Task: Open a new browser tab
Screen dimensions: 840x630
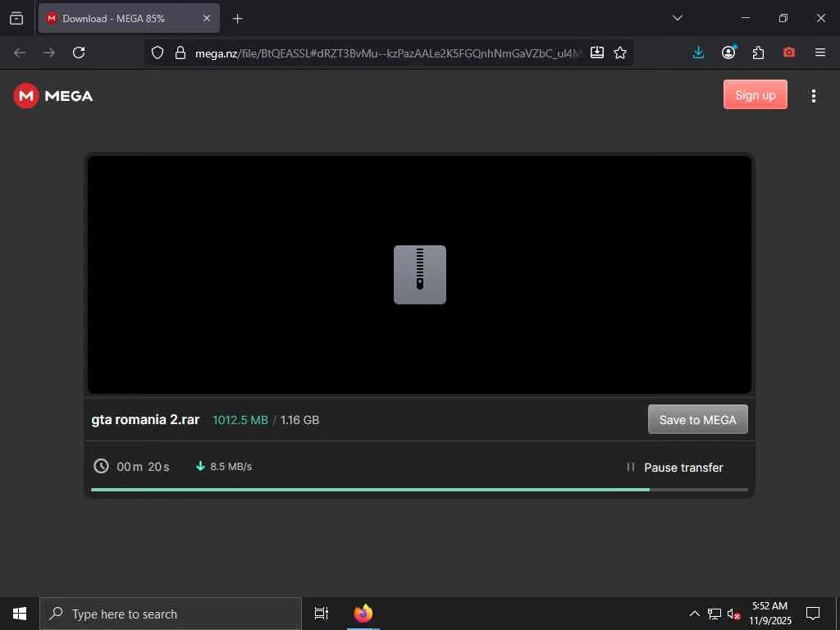Action: 237,19
